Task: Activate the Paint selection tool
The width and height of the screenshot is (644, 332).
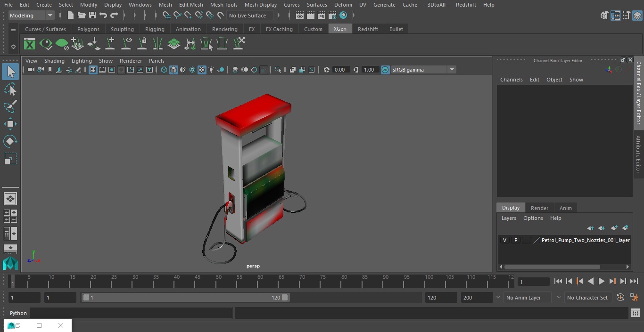Action: (x=10, y=106)
